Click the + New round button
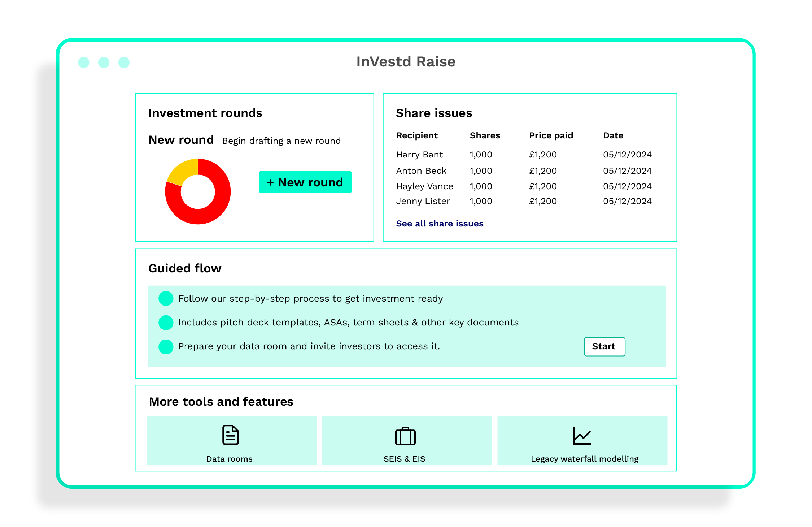 (305, 182)
